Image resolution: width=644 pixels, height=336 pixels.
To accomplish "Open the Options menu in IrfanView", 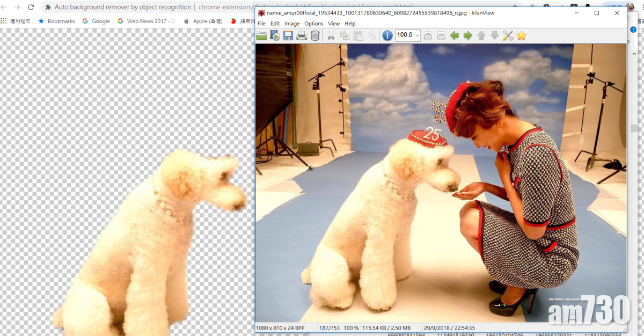I will pos(313,24).
